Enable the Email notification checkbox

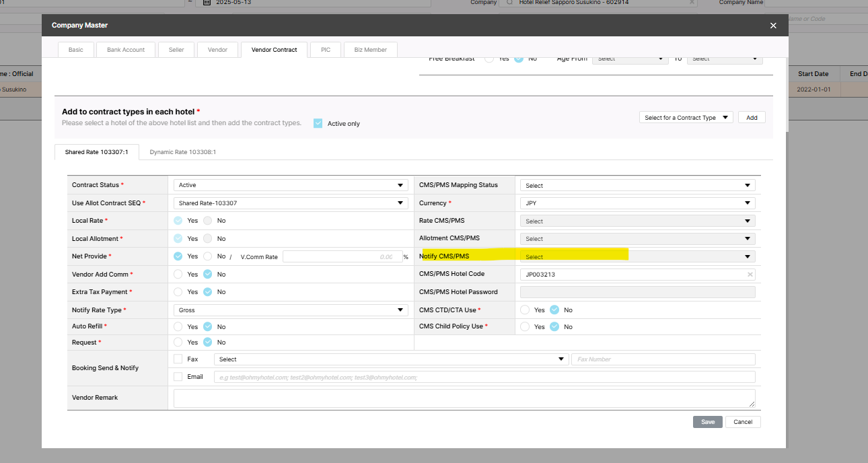(x=178, y=377)
